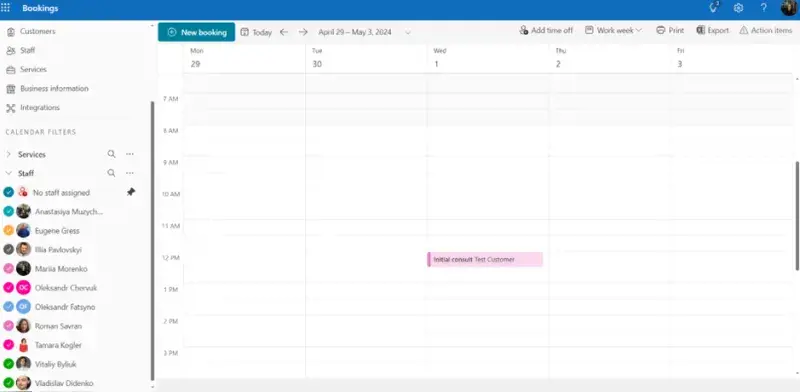Select the Tue 30 day header
Viewport: 800px width, 392px height.
(x=366, y=58)
